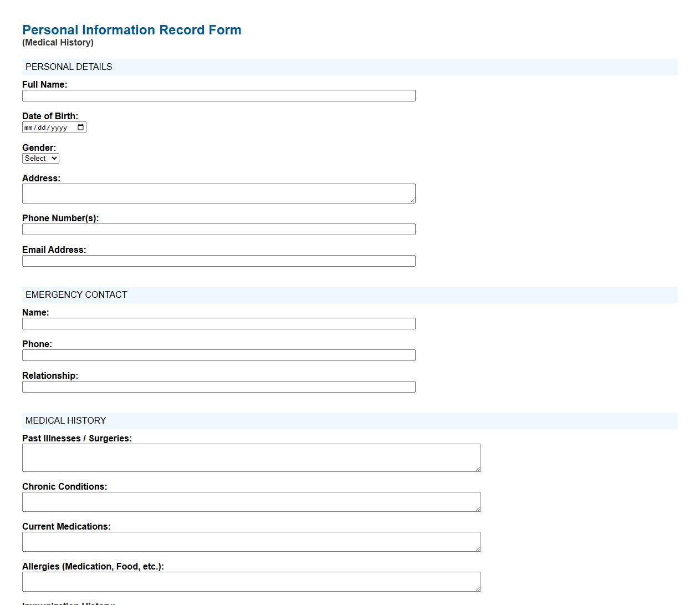Select the Email Address field
Screen dimensions: 700x605
click(218, 261)
